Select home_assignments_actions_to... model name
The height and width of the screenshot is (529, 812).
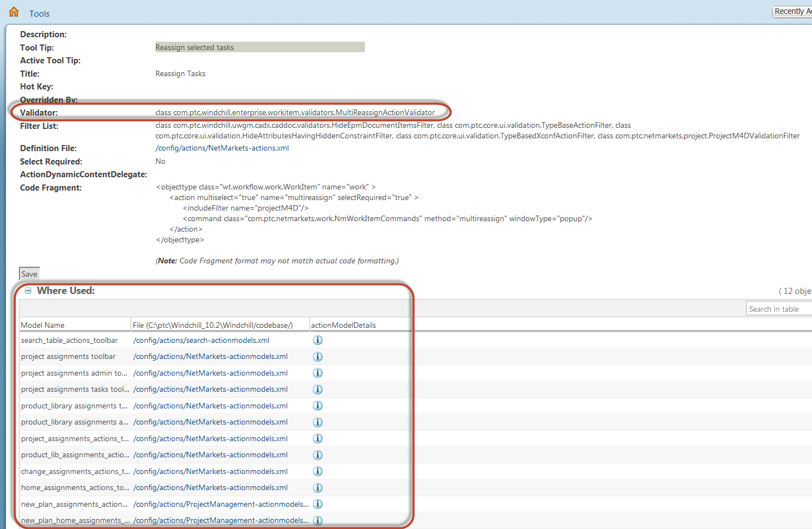coord(75,487)
